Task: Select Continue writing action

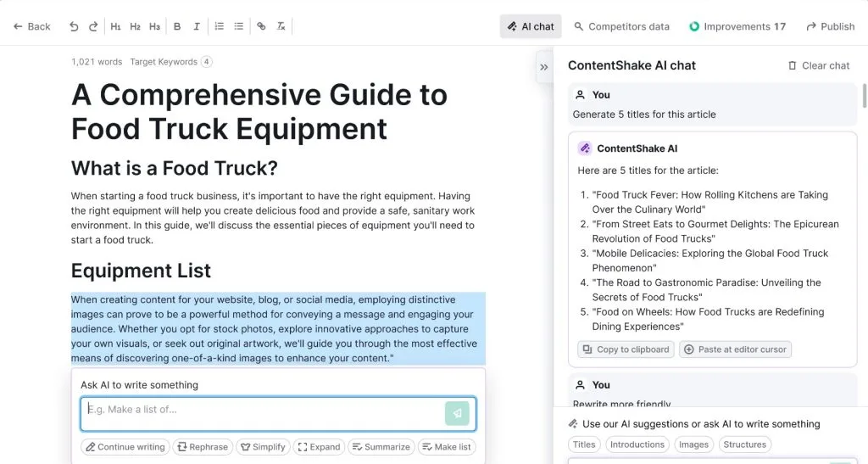Action: (x=125, y=447)
